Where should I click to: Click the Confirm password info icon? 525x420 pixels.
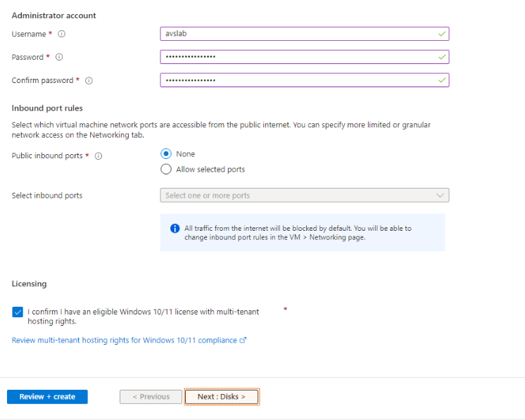click(89, 81)
